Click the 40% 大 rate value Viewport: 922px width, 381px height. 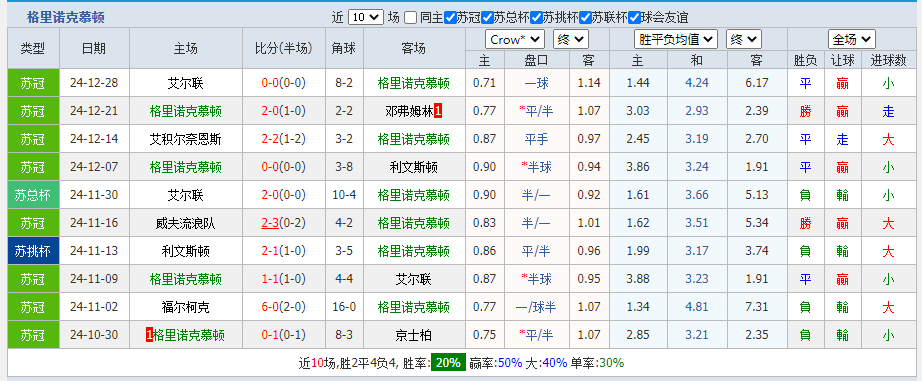[x=553, y=363]
